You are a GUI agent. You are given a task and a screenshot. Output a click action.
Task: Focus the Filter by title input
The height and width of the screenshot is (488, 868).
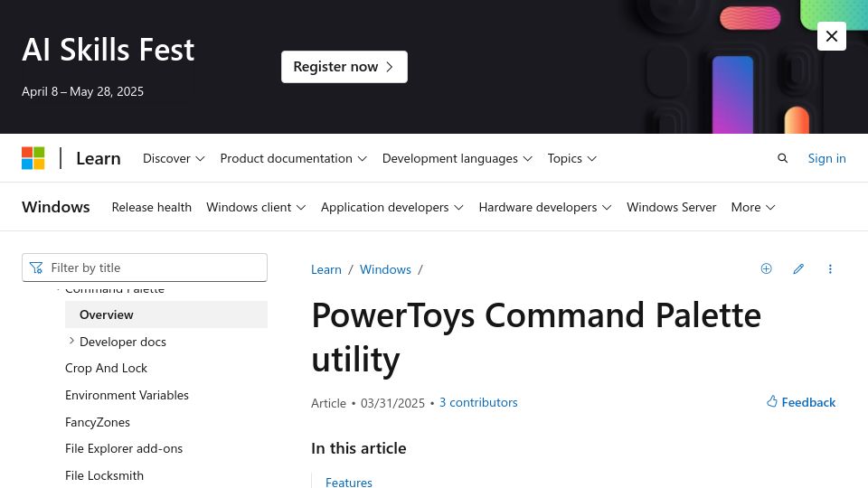[x=145, y=267]
